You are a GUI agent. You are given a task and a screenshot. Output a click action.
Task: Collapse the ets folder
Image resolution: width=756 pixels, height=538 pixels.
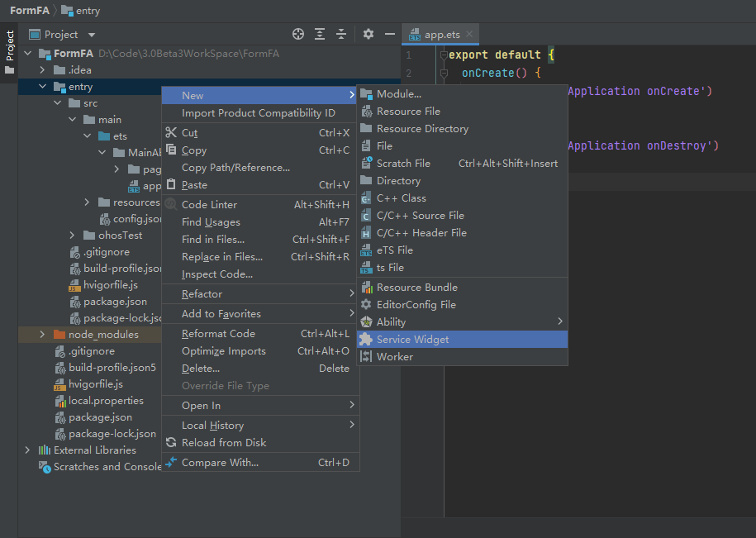(88, 136)
